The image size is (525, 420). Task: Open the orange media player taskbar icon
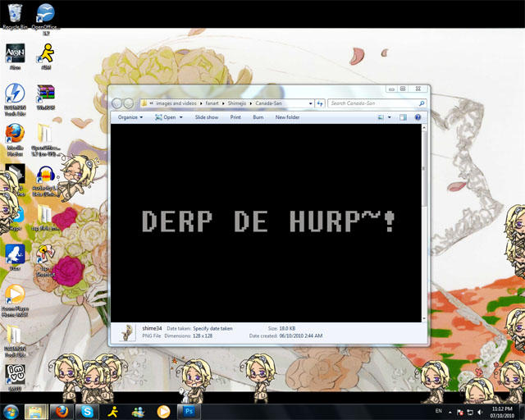click(163, 412)
